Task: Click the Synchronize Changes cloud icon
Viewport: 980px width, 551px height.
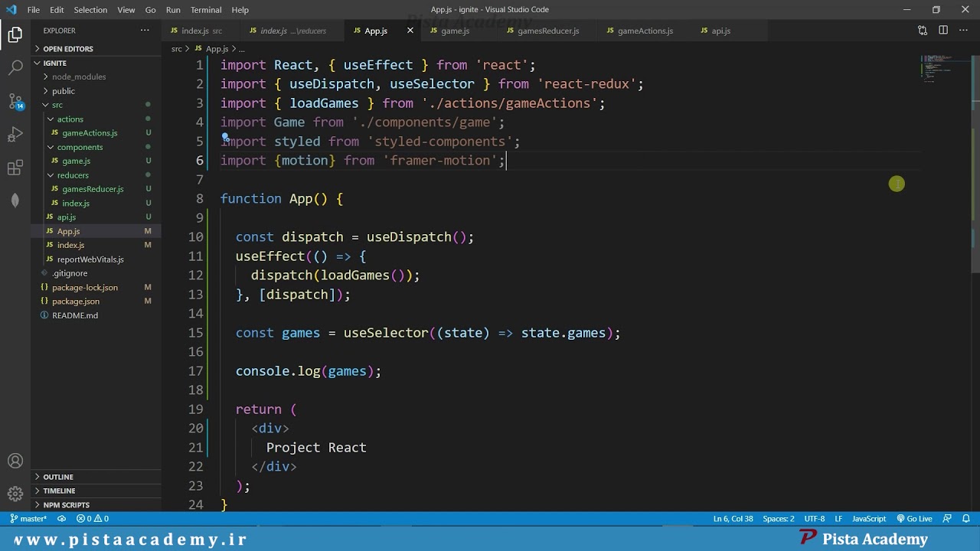Action: 61,519
